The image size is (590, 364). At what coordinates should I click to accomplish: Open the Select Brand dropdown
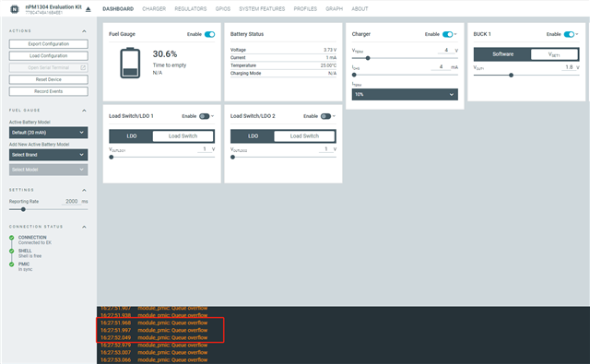(49, 155)
